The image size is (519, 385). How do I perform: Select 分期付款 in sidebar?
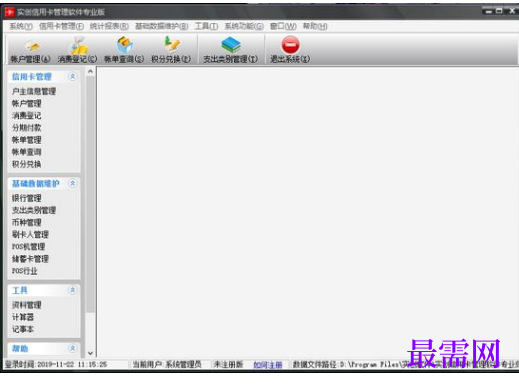click(x=27, y=128)
